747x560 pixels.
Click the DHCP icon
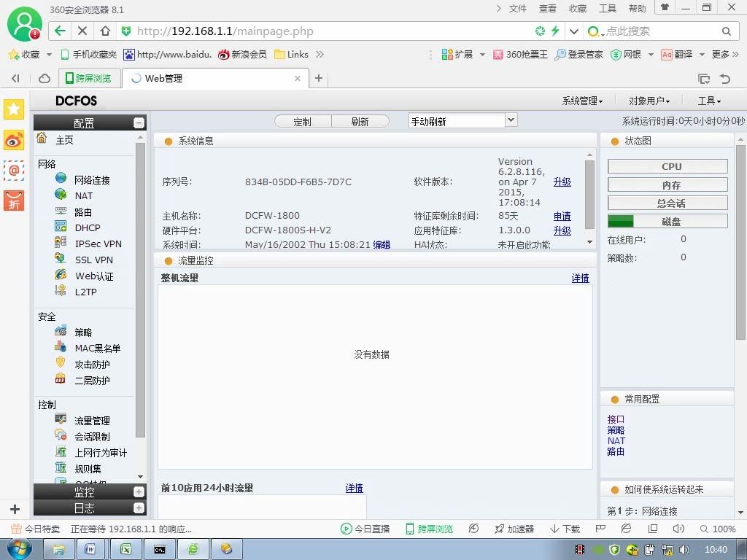click(61, 226)
